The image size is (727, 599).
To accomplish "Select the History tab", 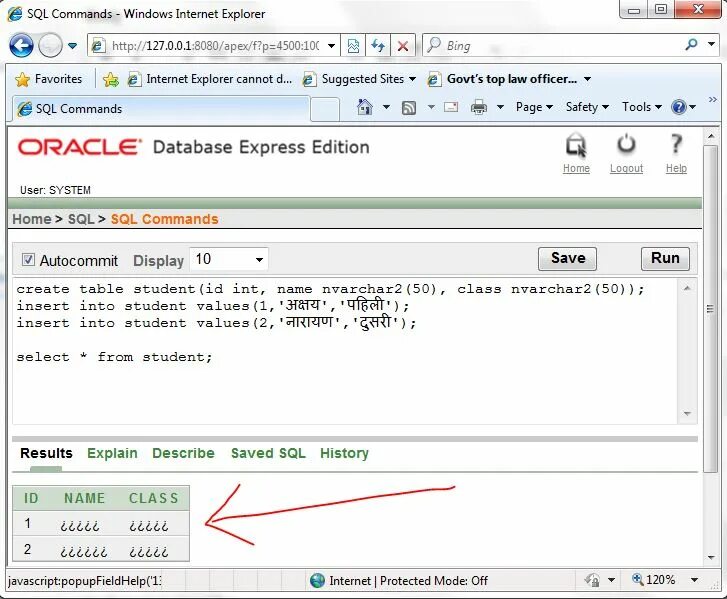I will [344, 453].
